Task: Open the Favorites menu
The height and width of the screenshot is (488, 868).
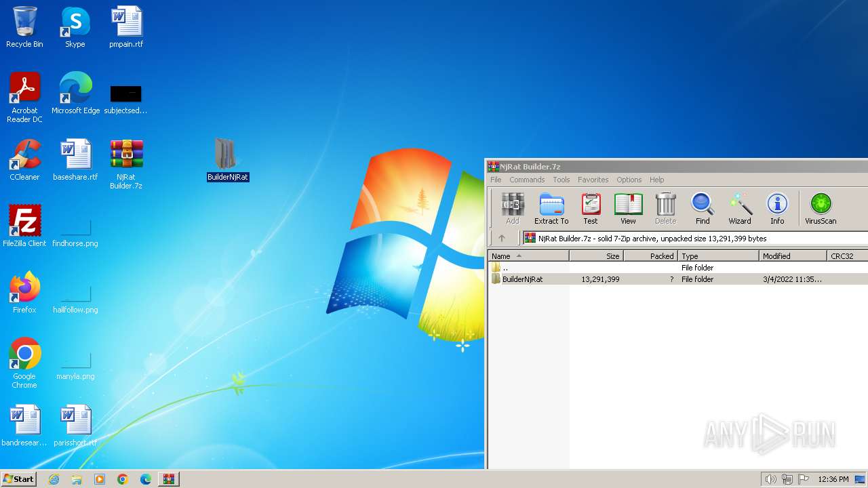Action: coord(593,180)
